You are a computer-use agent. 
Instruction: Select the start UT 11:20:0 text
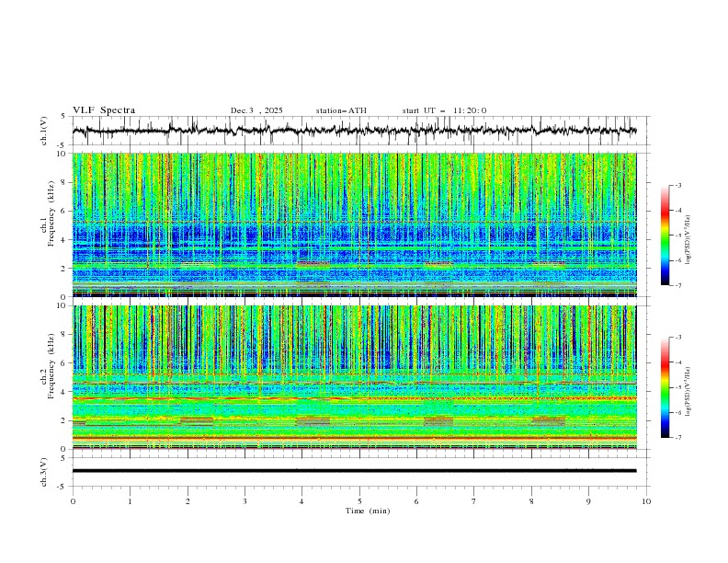[x=444, y=110]
